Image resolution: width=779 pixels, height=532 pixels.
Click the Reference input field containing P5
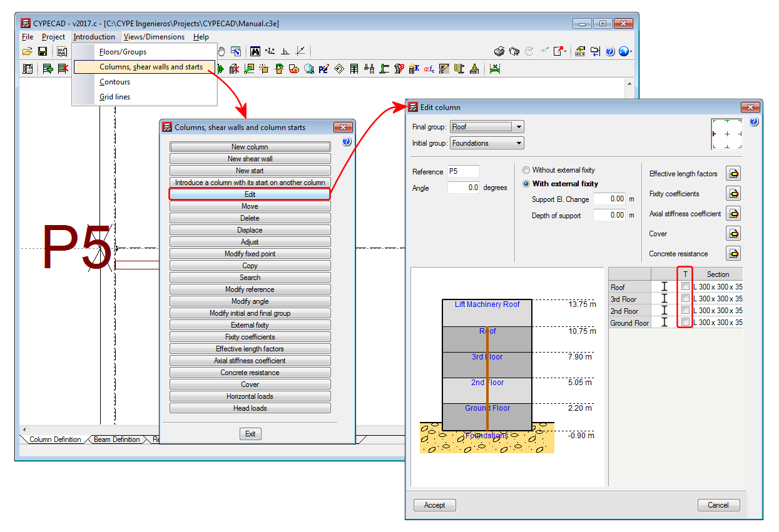(x=463, y=171)
